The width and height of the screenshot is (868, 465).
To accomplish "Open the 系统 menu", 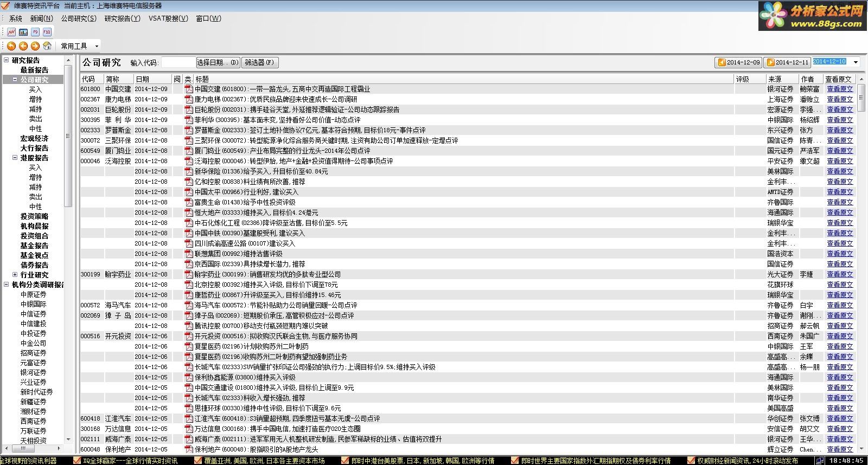I will pyautogui.click(x=16, y=18).
